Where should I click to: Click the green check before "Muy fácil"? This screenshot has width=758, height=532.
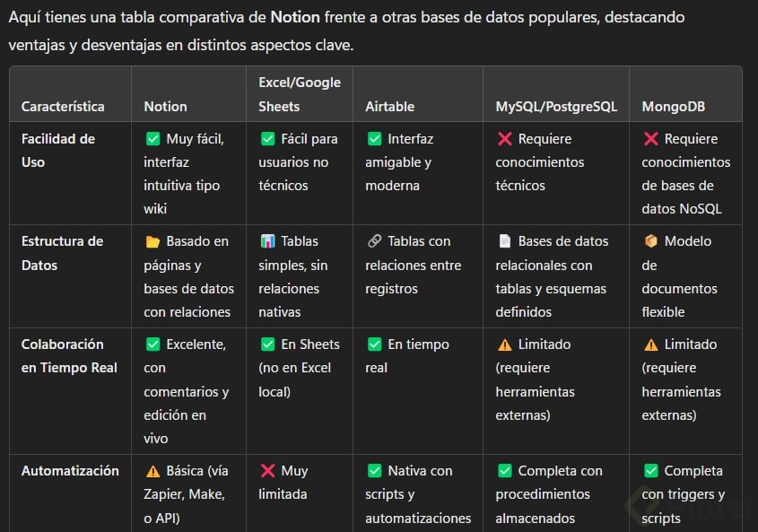point(152,139)
